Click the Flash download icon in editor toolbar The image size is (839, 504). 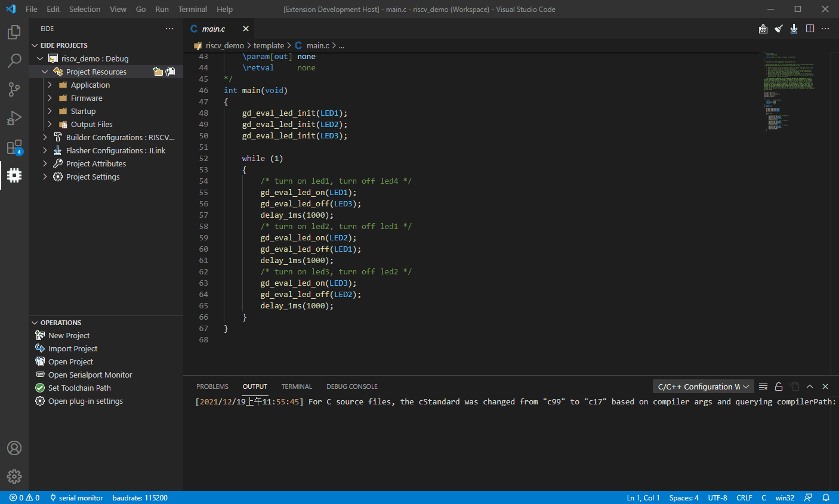click(794, 29)
